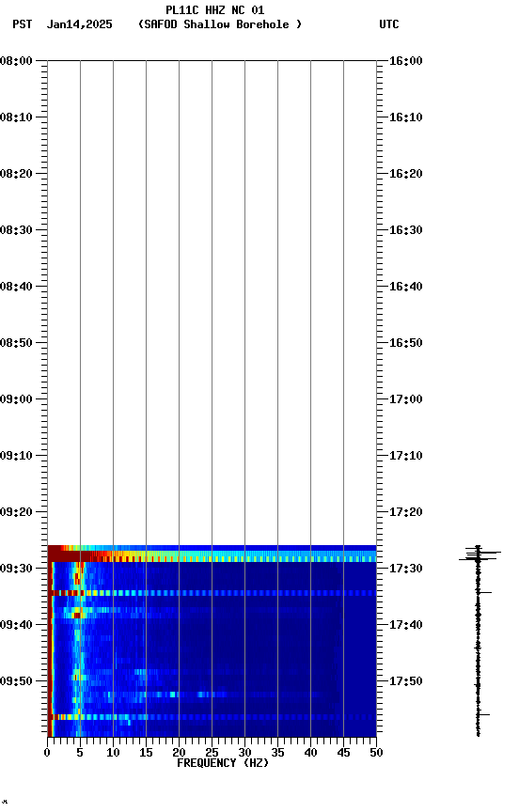Click the 17:00 UTC time label

point(406,399)
